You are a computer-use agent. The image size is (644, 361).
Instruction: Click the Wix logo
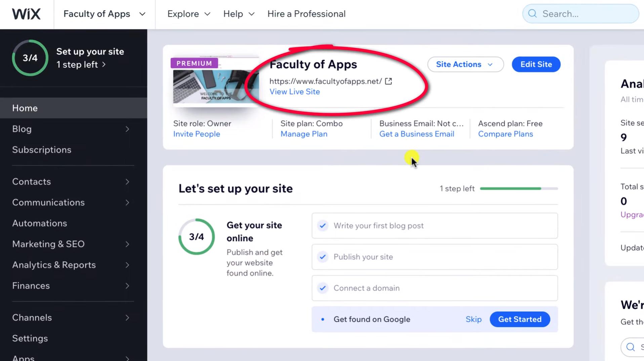point(26,14)
